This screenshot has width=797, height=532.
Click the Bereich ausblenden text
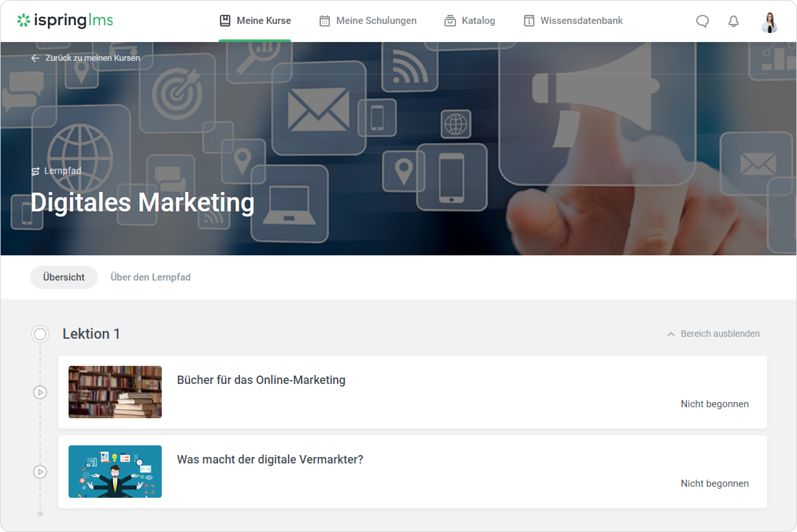point(720,334)
